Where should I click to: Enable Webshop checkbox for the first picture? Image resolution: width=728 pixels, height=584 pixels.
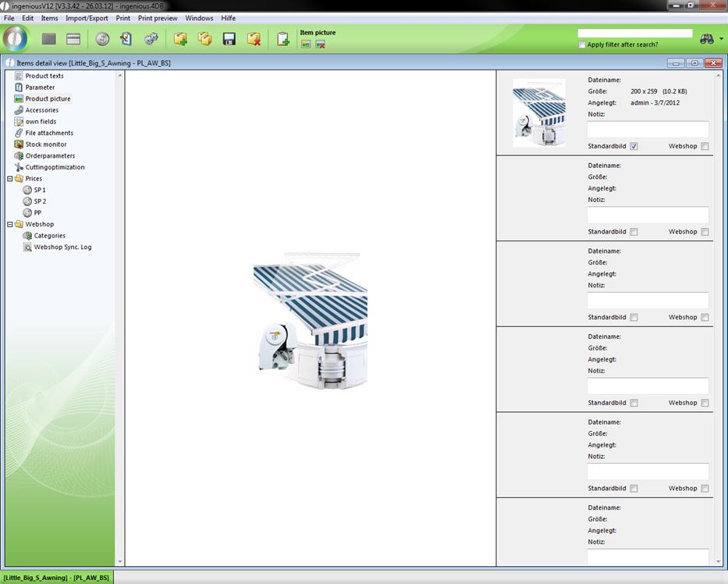click(x=705, y=146)
